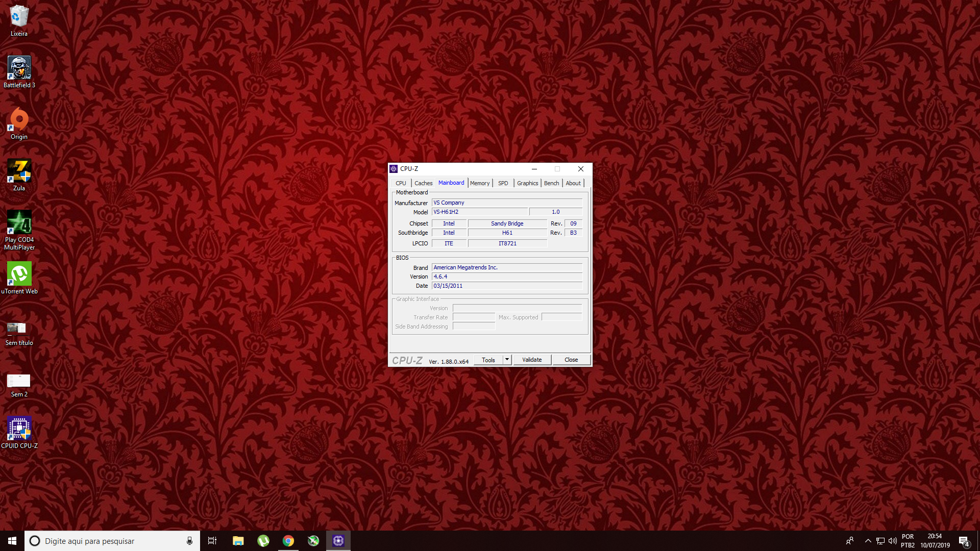The width and height of the screenshot is (980, 551).
Task: Select Play COD4 MultiPlayer shortcut
Action: [x=19, y=230]
